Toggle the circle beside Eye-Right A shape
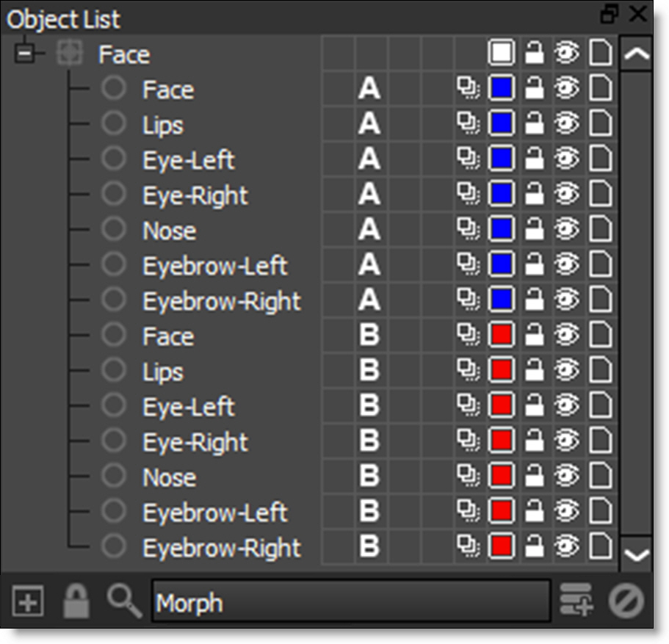 (114, 194)
